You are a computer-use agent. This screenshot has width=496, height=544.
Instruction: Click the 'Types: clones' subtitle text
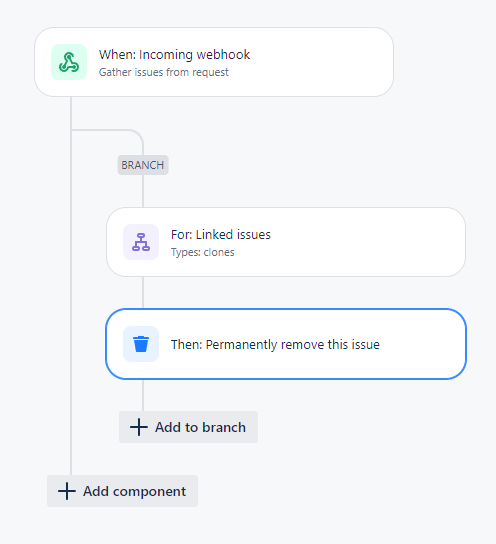click(x=203, y=252)
